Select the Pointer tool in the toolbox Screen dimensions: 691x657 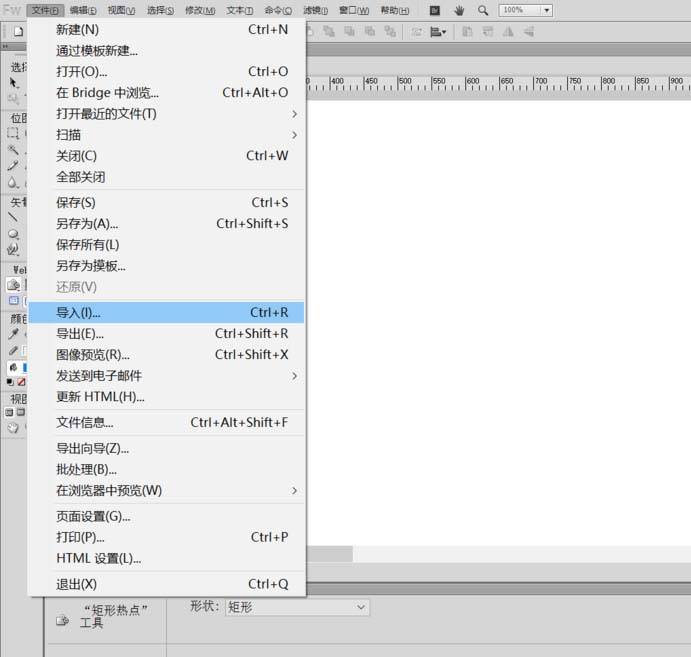(14, 82)
